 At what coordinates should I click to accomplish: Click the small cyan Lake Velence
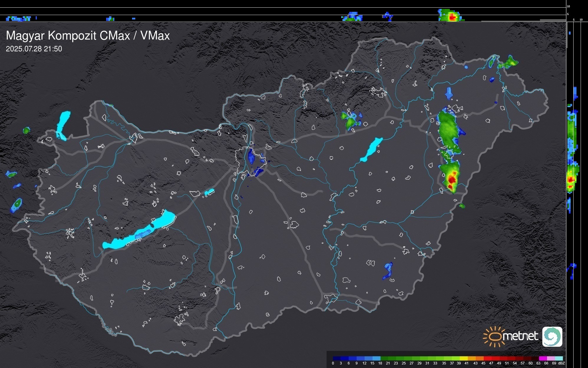coord(209,192)
